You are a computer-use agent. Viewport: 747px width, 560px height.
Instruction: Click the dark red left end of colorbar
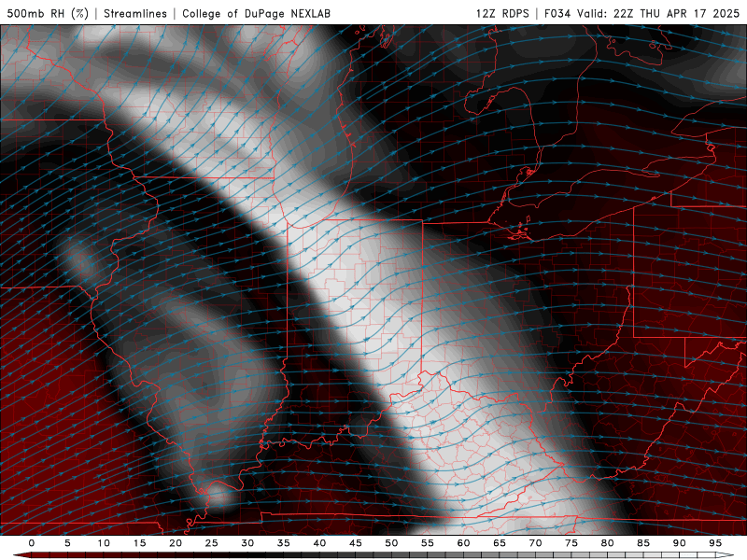click(21, 555)
